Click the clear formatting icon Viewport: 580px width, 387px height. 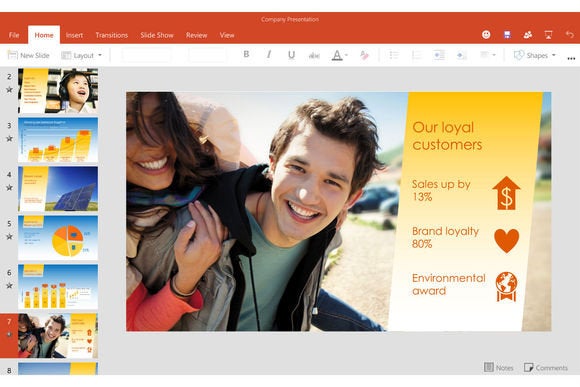point(364,55)
